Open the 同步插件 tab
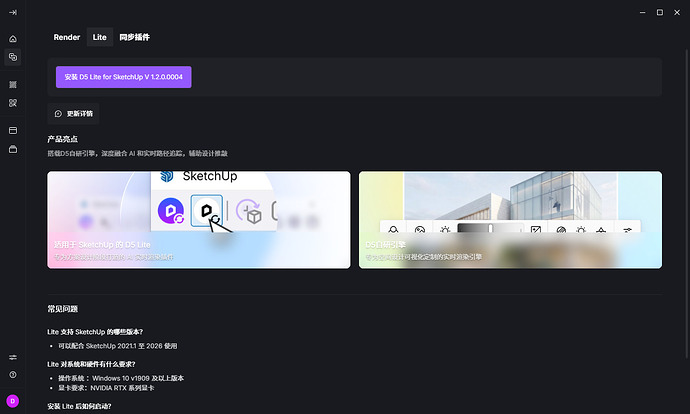This screenshot has height=414, width=690. (134, 37)
